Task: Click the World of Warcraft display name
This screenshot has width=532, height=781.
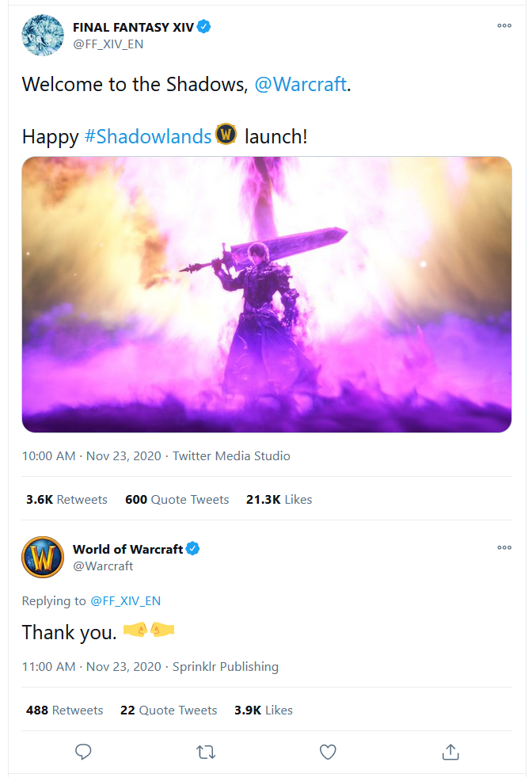Action: click(127, 549)
